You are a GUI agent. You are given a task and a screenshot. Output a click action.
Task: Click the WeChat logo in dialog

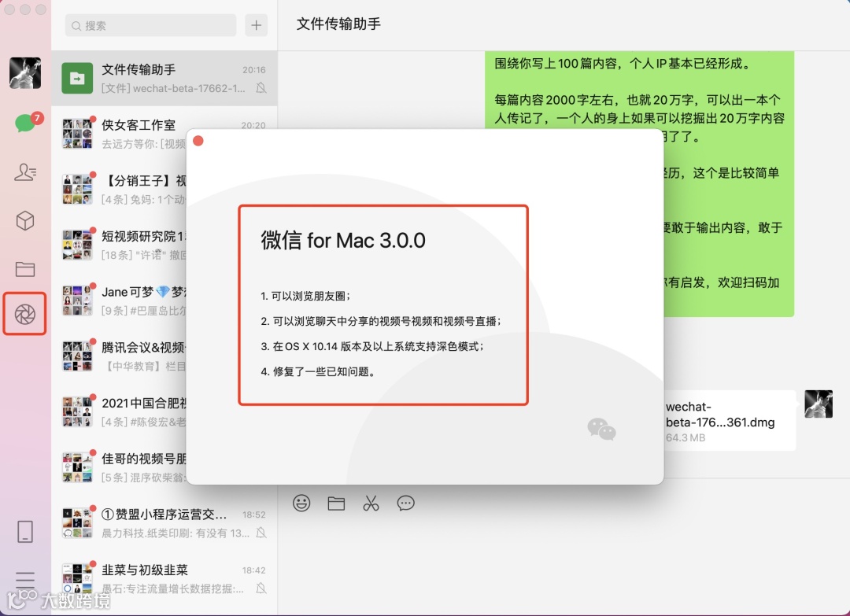602,429
